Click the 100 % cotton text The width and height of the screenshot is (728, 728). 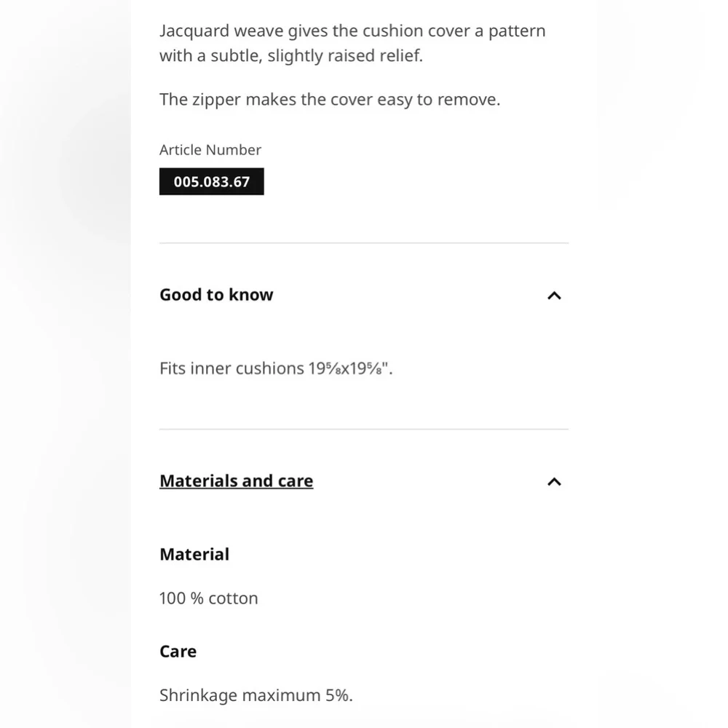tap(208, 598)
